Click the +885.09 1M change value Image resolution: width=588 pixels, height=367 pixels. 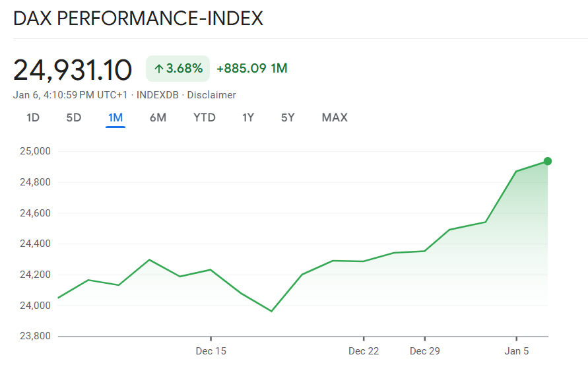pos(251,69)
